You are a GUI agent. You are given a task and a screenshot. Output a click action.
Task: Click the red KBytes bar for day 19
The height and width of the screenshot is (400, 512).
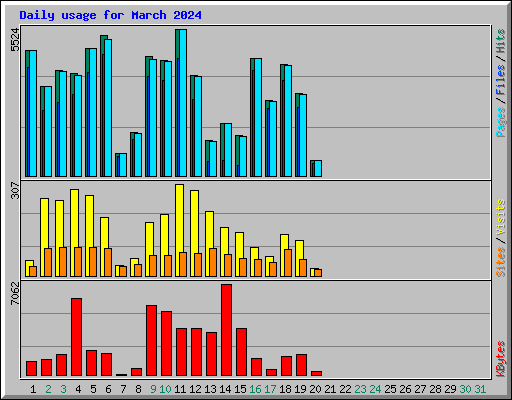click(x=301, y=365)
